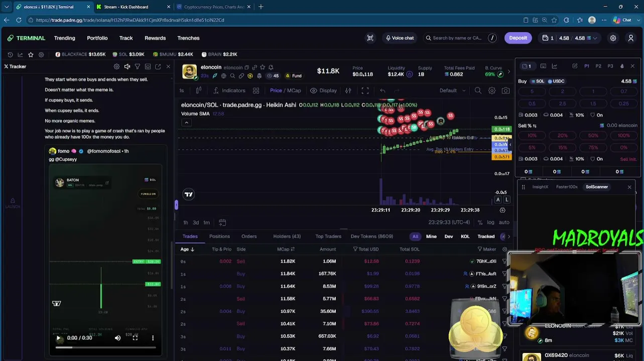Toggle log scale on the chart

click(x=490, y=223)
